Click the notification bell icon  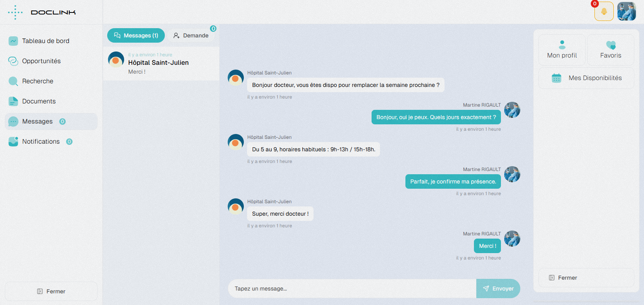click(x=604, y=11)
